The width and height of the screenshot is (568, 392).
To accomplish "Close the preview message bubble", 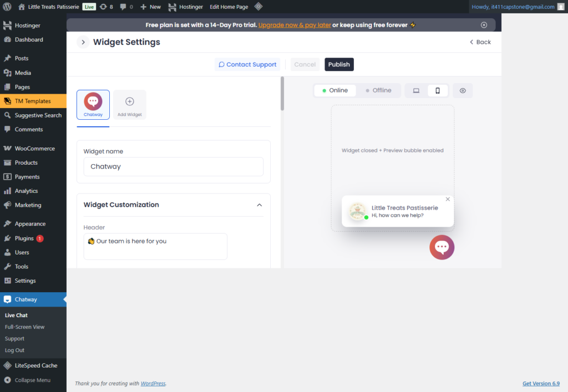I will (x=448, y=200).
